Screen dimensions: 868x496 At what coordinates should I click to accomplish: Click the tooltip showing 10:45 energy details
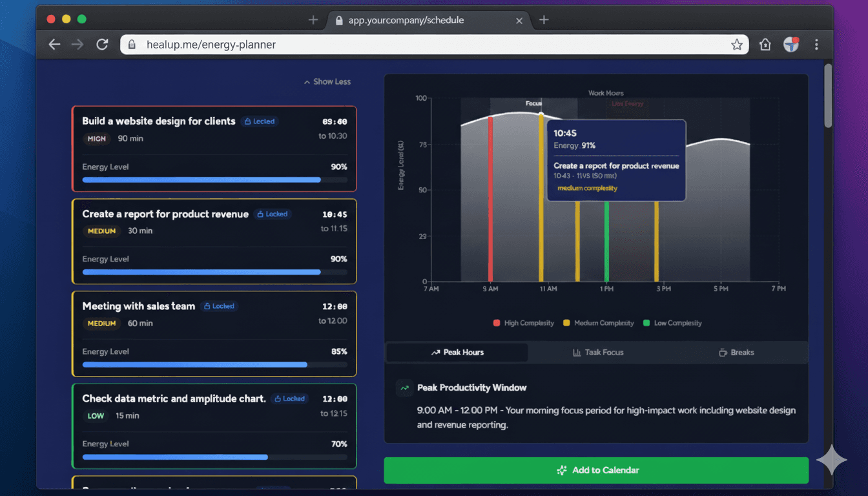[x=615, y=160]
